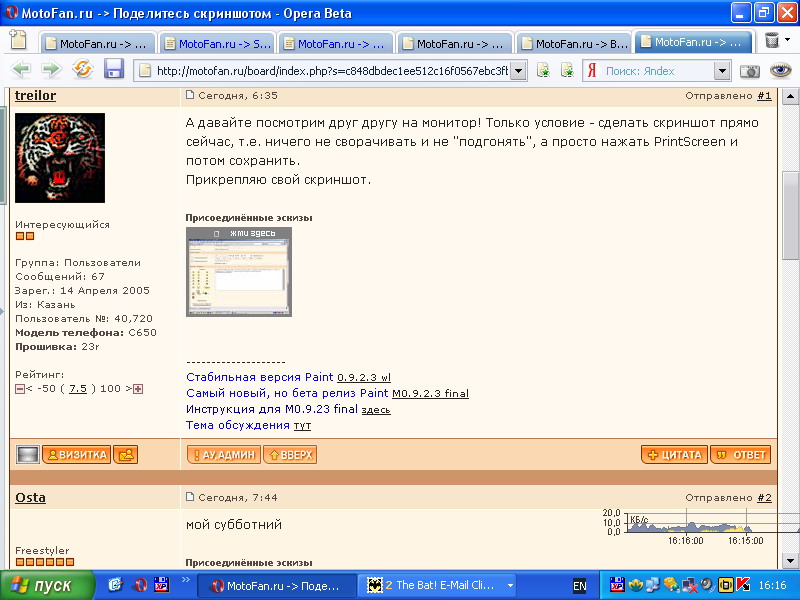Lower treilor's rating with the minus icon
Image resolution: width=800 pixels, height=600 pixels.
[20, 389]
